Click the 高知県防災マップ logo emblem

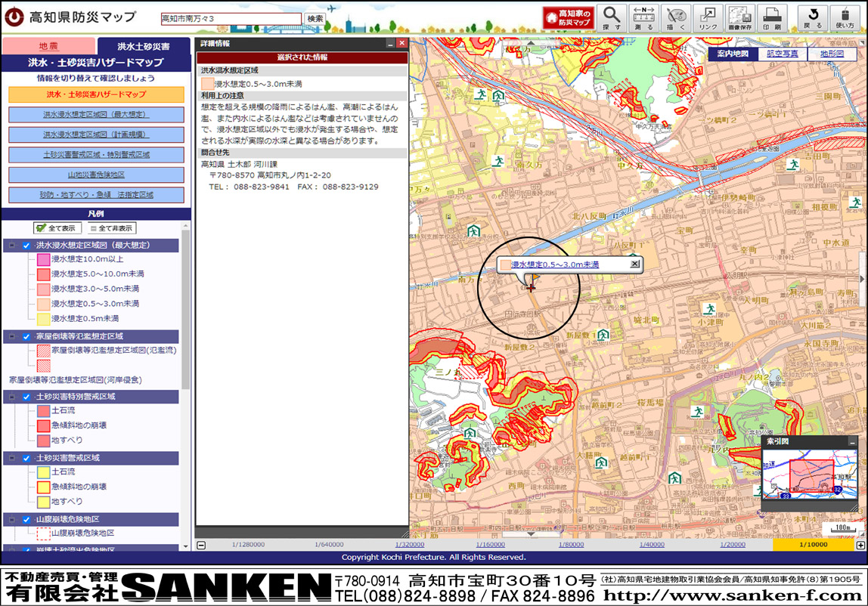tap(14, 17)
